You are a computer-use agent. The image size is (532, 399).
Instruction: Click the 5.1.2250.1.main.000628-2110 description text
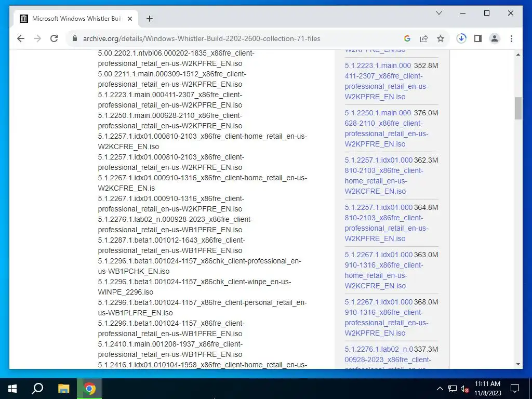click(x=170, y=121)
